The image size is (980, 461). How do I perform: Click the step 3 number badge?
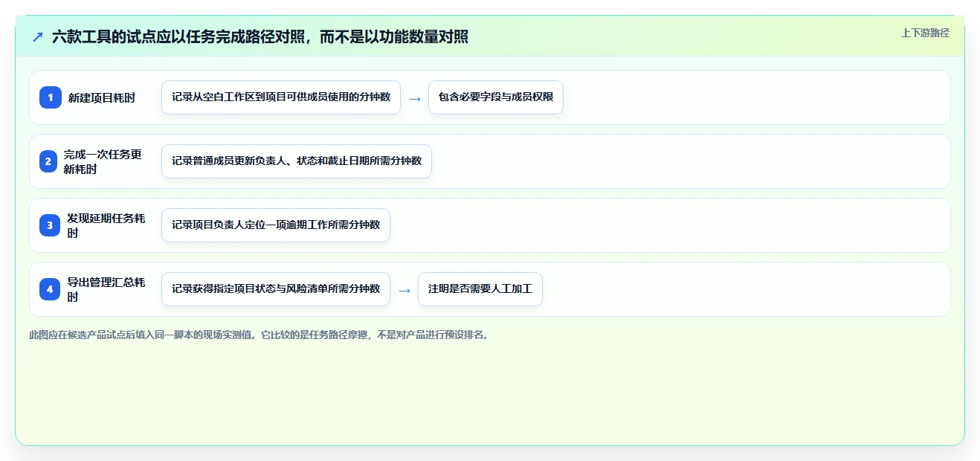[x=51, y=225]
